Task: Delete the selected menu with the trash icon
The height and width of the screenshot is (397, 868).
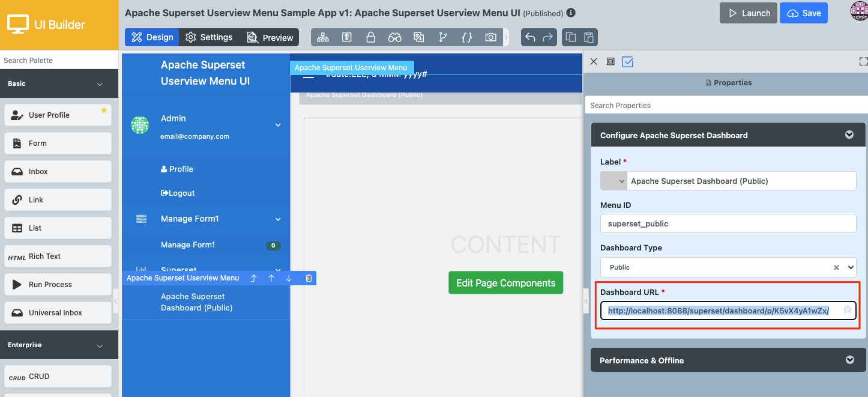Action: (309, 278)
